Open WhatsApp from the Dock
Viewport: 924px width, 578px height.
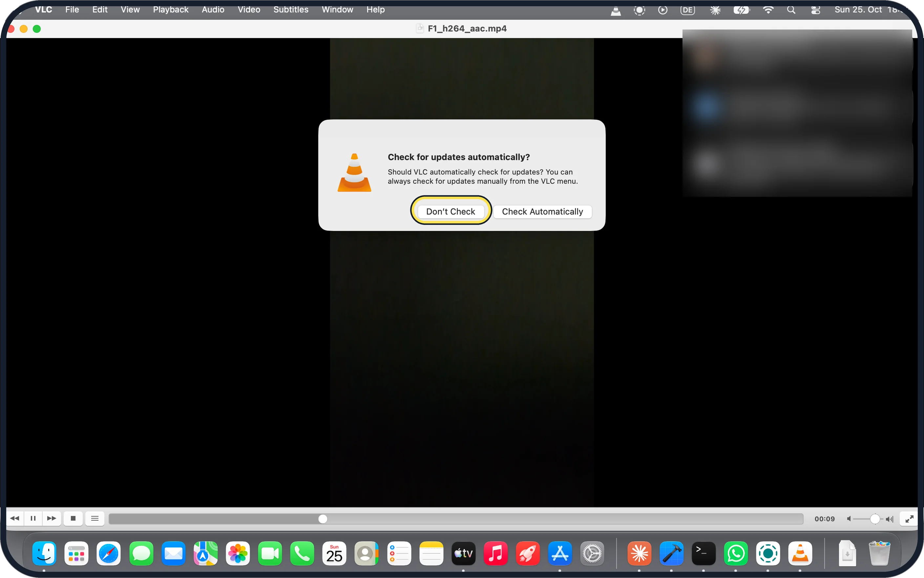click(x=736, y=553)
